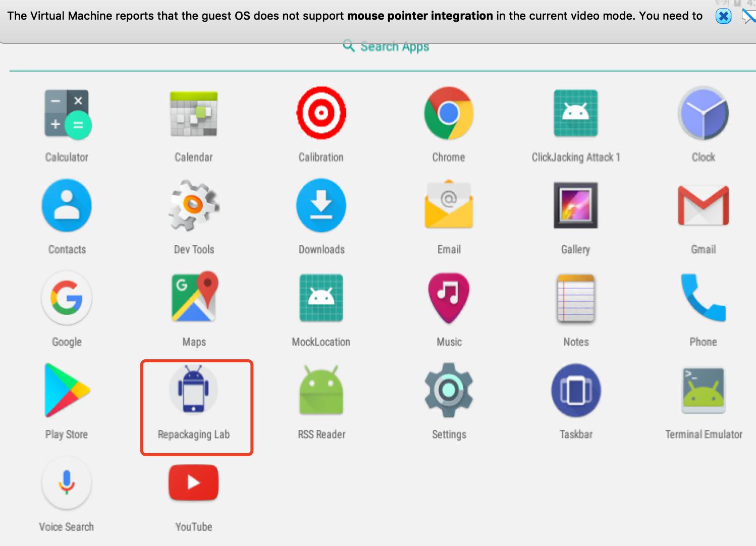The height and width of the screenshot is (546, 756).
Task: Launch Dev Tools
Action: point(194,206)
